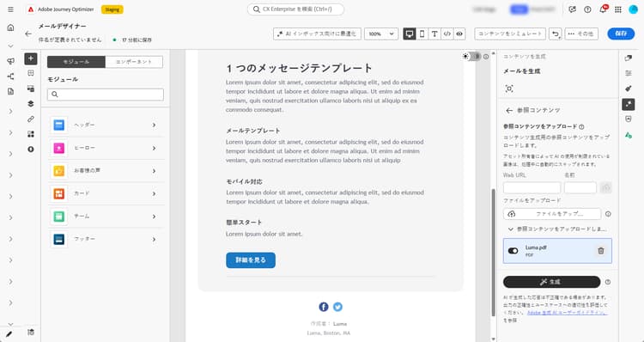
Task: Open the structure grid icon in designer rail
Action: tap(31, 73)
